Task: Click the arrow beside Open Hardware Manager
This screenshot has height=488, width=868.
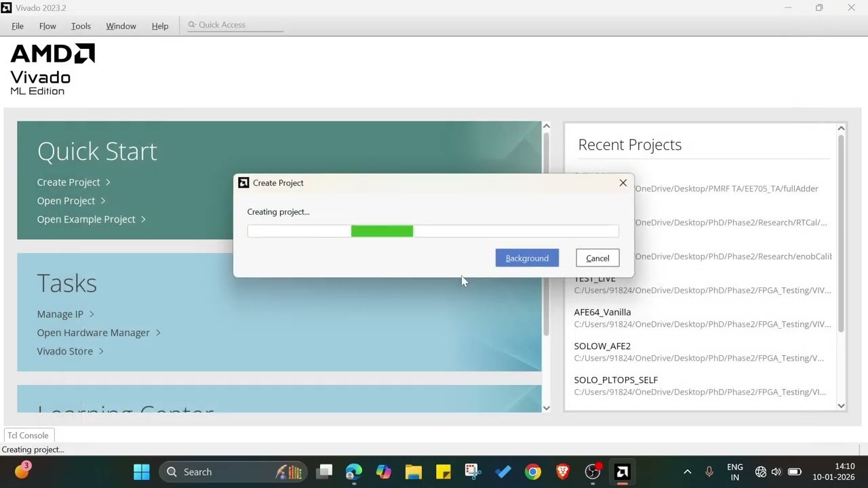Action: tap(158, 333)
